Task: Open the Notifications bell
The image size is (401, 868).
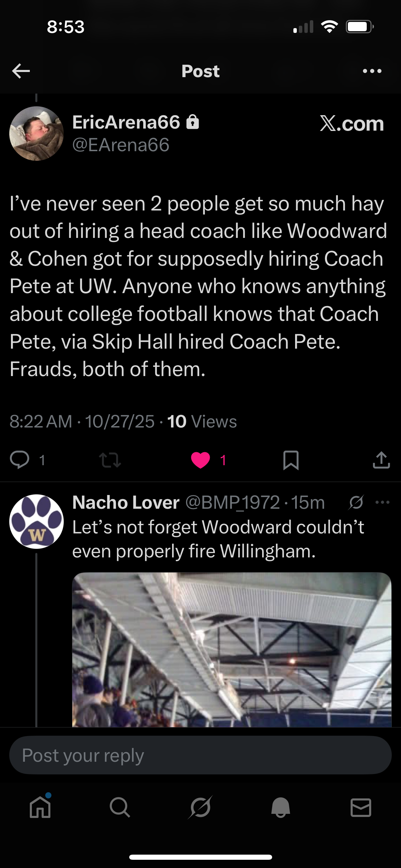Action: click(x=280, y=807)
